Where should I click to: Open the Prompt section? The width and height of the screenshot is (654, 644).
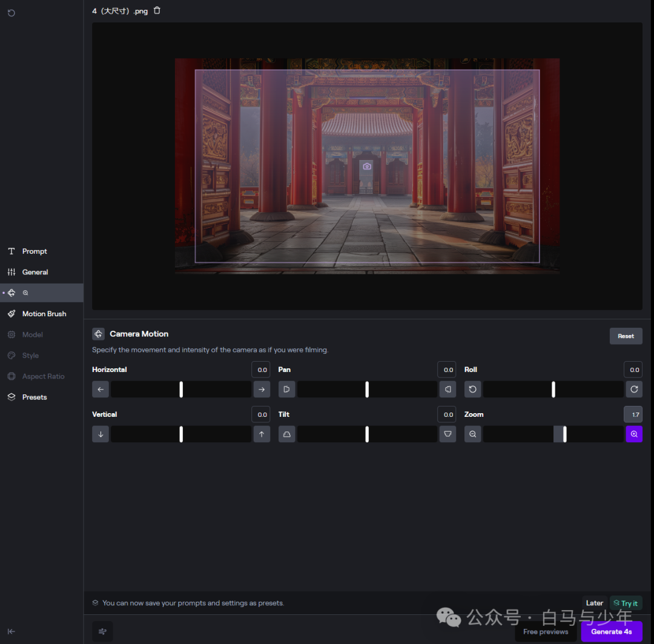pyautogui.click(x=35, y=251)
